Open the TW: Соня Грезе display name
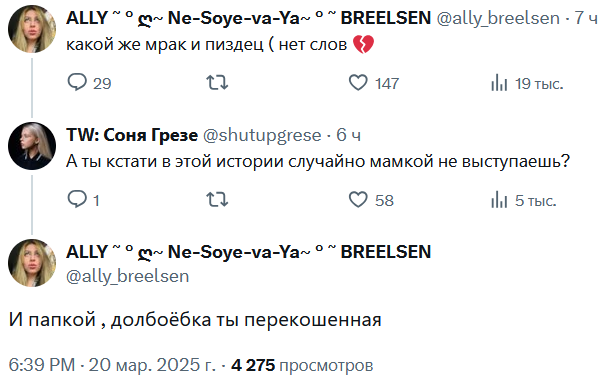This screenshot has width=605, height=385. pyautogui.click(x=132, y=135)
